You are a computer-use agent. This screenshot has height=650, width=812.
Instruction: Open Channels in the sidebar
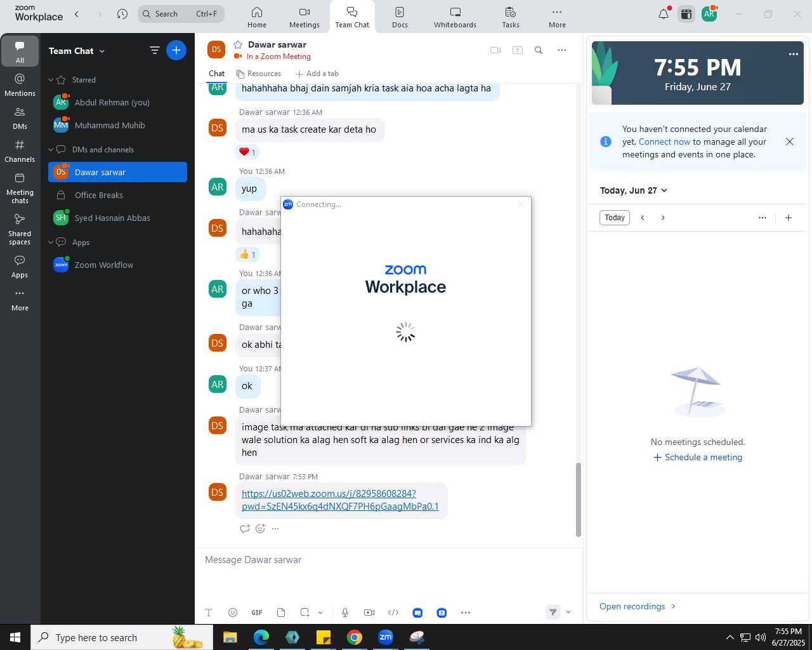pos(20,150)
